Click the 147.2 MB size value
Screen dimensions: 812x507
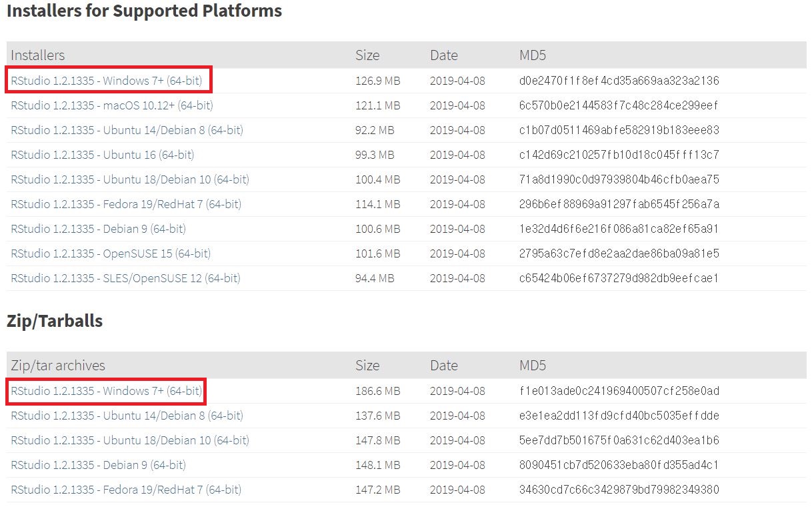pyautogui.click(x=378, y=490)
